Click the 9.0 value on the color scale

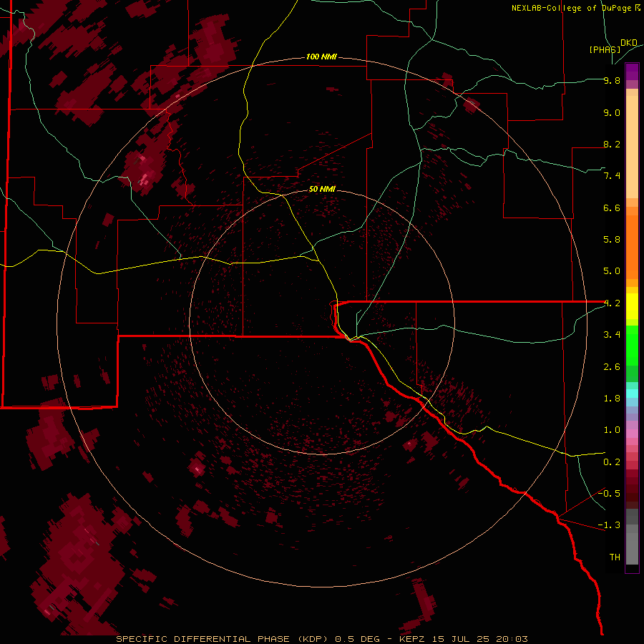612,112
